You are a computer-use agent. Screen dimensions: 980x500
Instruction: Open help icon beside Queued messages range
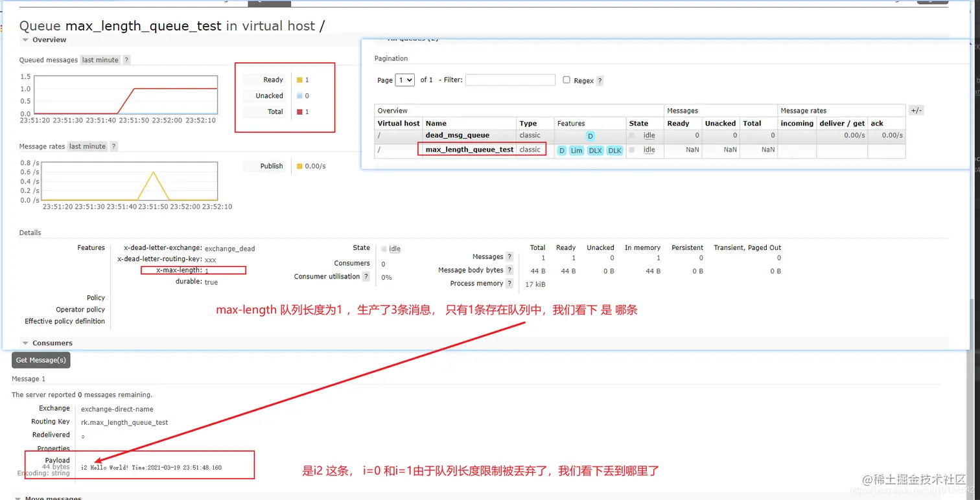126,60
